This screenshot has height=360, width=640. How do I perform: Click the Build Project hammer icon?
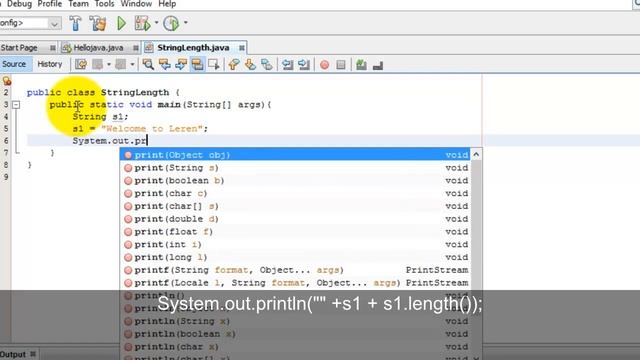pos(76,23)
